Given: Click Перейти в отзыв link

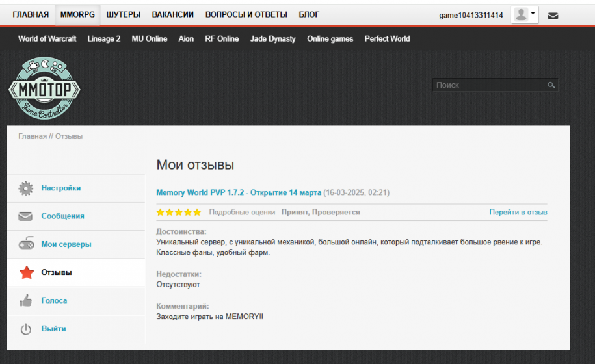Looking at the screenshot, I should click(x=518, y=213).
